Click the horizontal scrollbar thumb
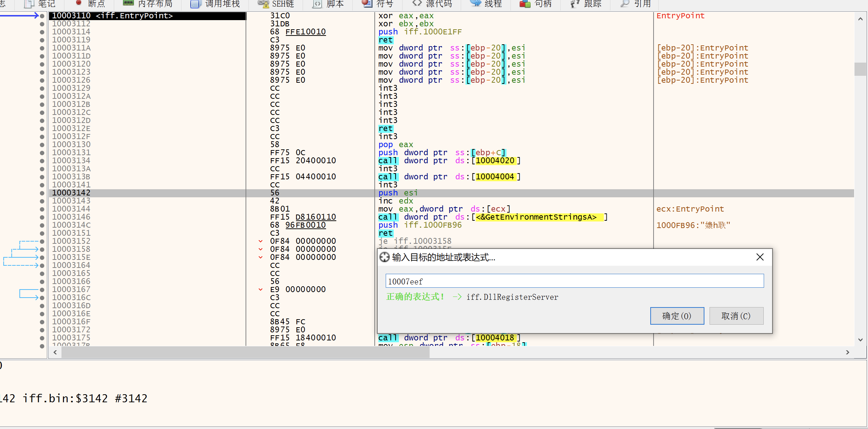Screen dimensions: 868x429 [246, 352]
